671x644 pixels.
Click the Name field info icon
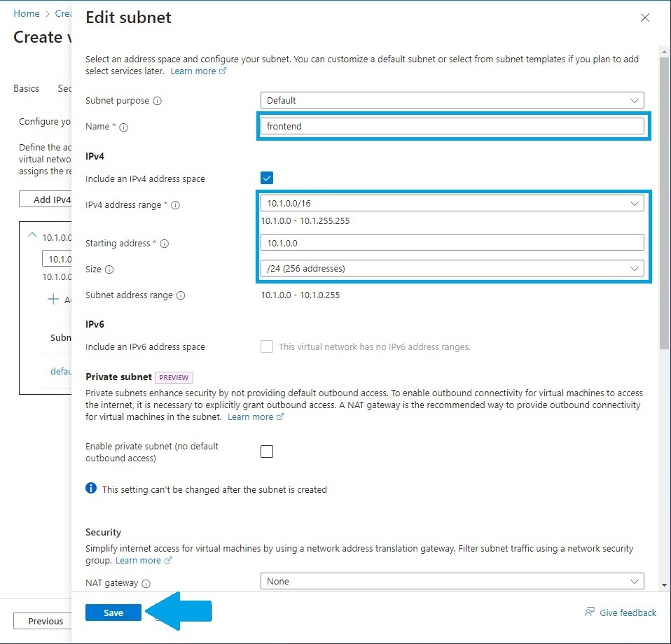click(x=124, y=127)
